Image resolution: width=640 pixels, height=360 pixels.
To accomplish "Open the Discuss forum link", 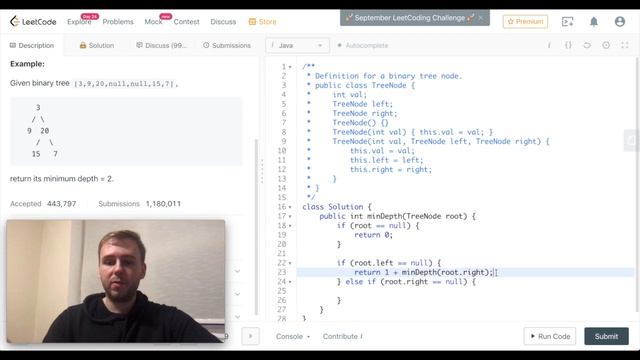I will (223, 22).
